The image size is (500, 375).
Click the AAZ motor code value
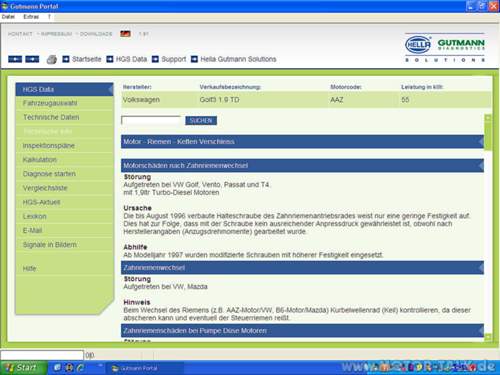(337, 100)
